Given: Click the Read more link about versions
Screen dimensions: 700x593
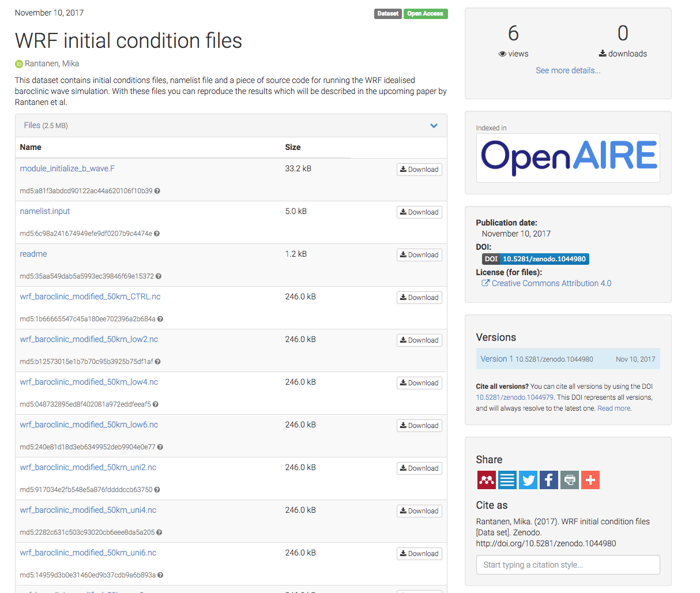Looking at the screenshot, I should 614,408.
